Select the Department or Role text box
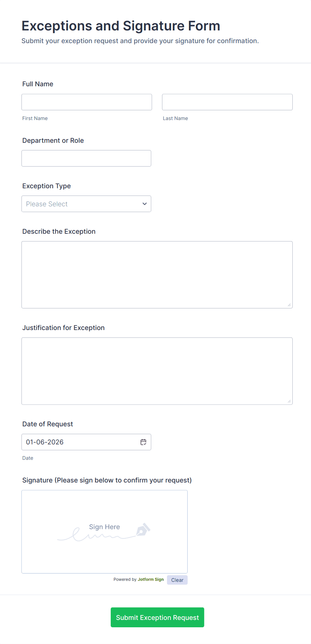The image size is (311, 644). [x=86, y=158]
